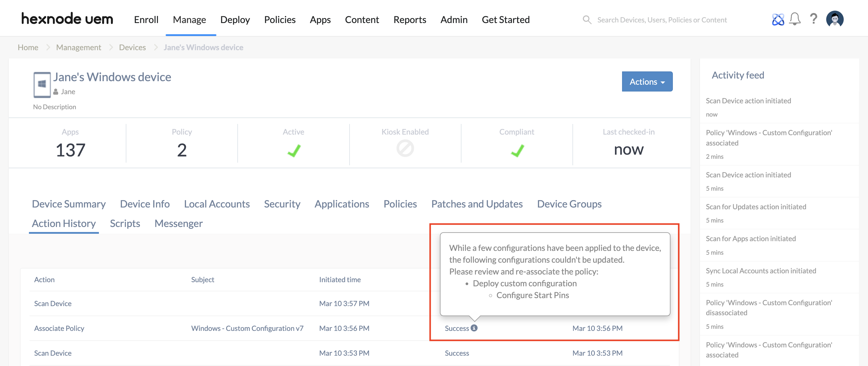Image resolution: width=868 pixels, height=366 pixels.
Task: Switch to the device Policies tab
Action: coord(400,204)
